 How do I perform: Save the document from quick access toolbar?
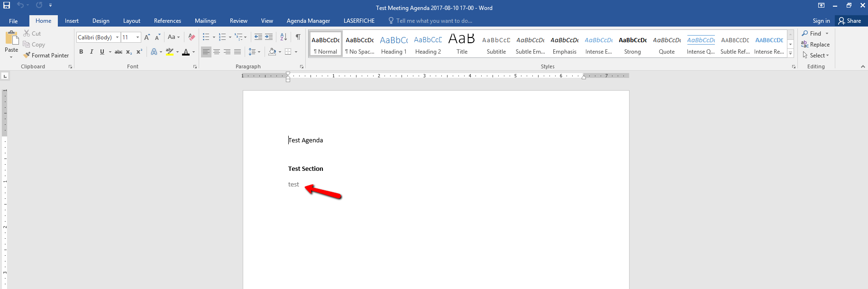point(7,5)
